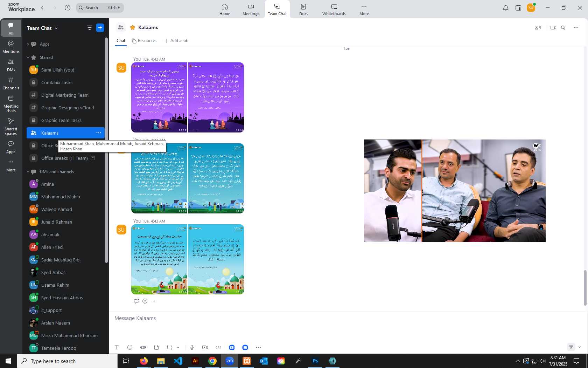Screen dimensions: 588x368
Task: Click the message pane scrollbar
Action: coord(585,288)
